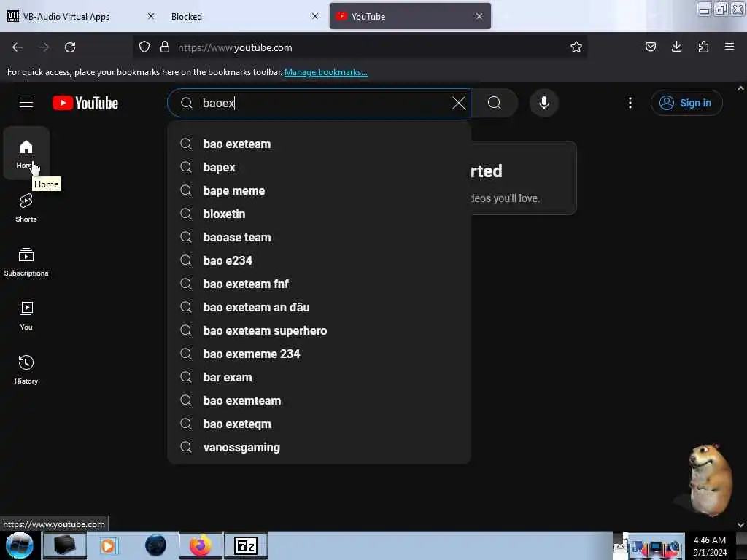747x560 pixels.
Task: Select suggestion 'bape meme'
Action: tap(319, 190)
